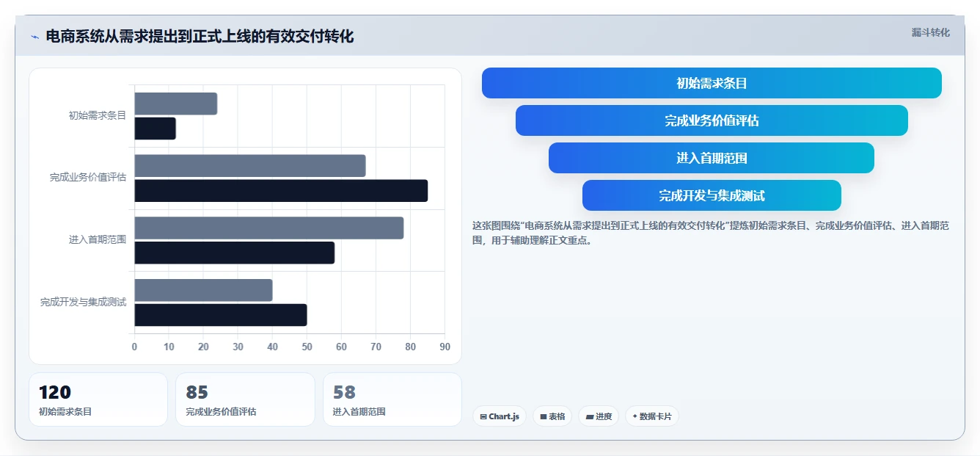Click the 58 进入首期范围 stat card
Image resolution: width=980 pixels, height=456 pixels.
point(392,399)
